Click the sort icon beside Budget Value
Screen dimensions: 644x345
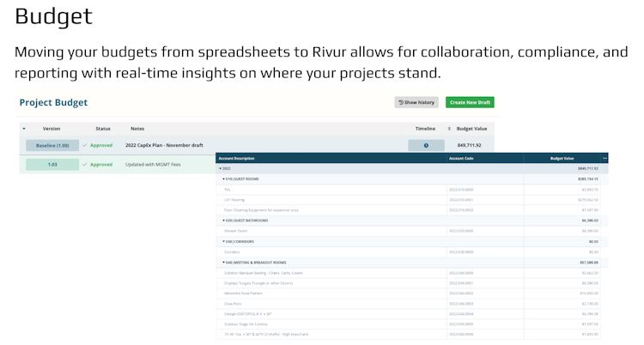[449, 128]
